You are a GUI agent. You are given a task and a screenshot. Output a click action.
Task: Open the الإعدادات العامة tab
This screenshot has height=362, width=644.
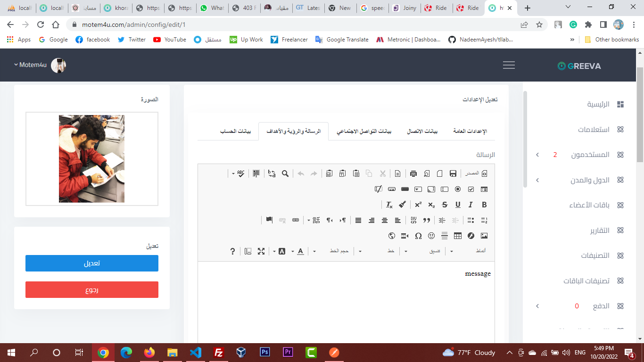coord(470,131)
